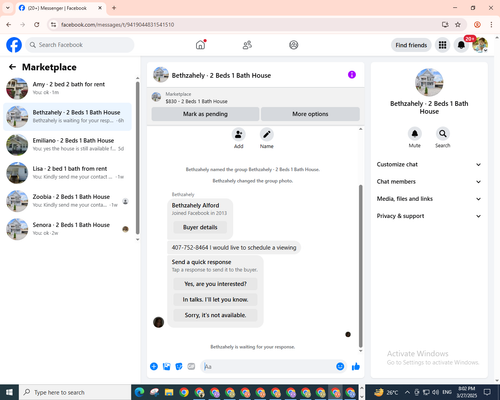500x400 pixels.
Task: Open Windows Start menu
Action: (9, 392)
